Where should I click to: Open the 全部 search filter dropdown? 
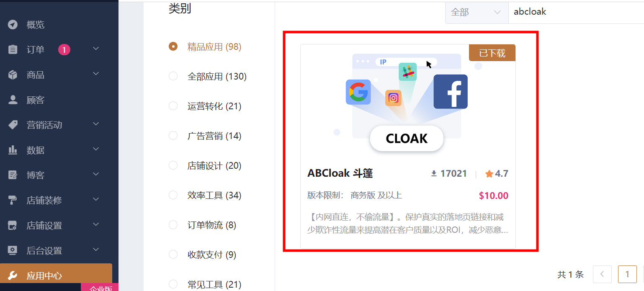tap(477, 13)
